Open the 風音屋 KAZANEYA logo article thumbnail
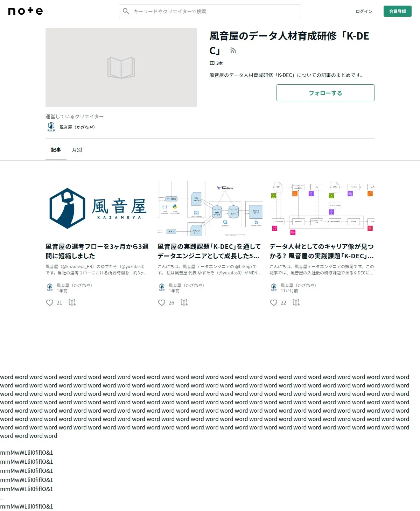Screen dimensions: 420x511 pyautogui.click(x=98, y=208)
